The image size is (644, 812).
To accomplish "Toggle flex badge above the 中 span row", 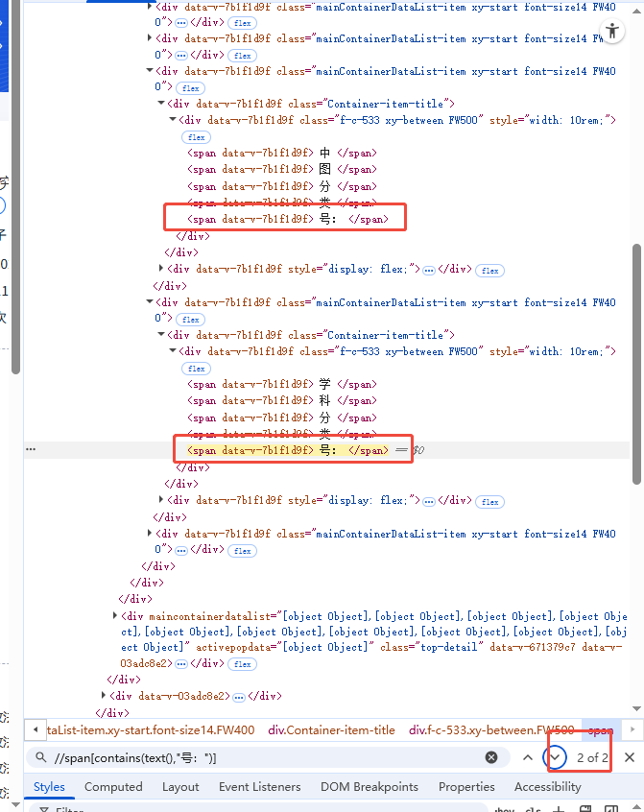I will [x=196, y=138].
